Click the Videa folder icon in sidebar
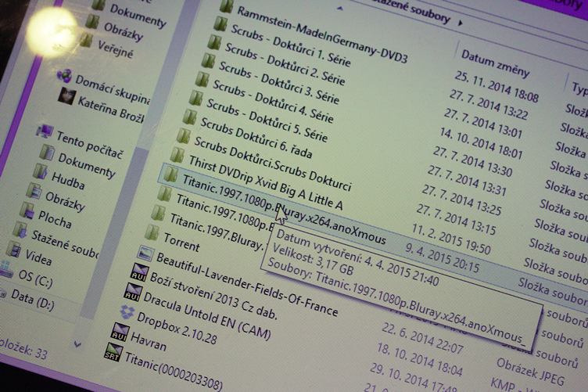 [x=14, y=250]
